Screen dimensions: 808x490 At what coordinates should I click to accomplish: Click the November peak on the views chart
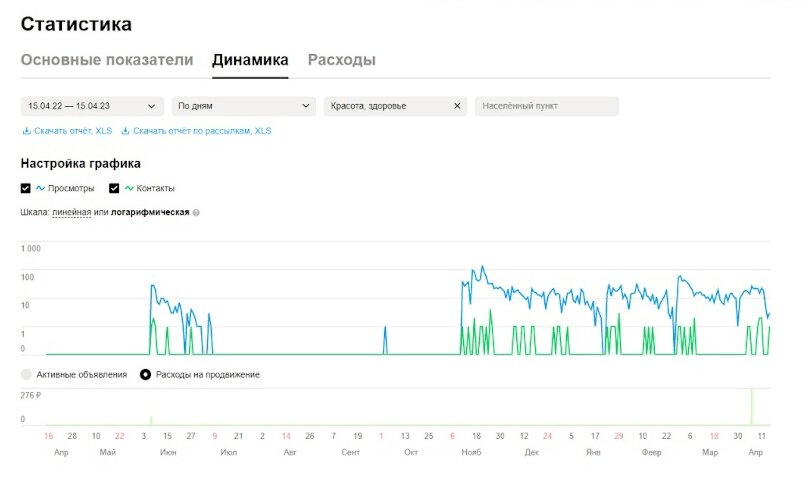pyautogui.click(x=482, y=267)
